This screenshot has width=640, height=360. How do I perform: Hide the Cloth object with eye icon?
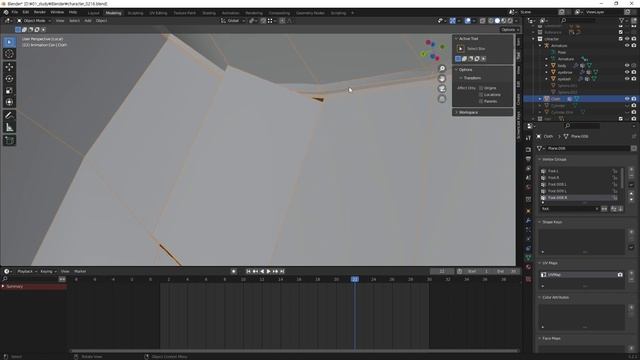point(627,99)
